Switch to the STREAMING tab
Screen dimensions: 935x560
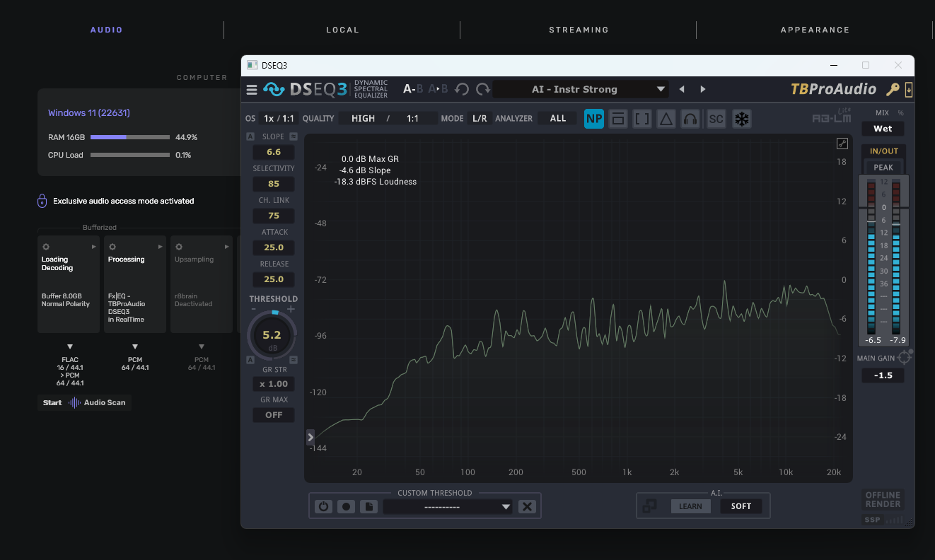579,30
